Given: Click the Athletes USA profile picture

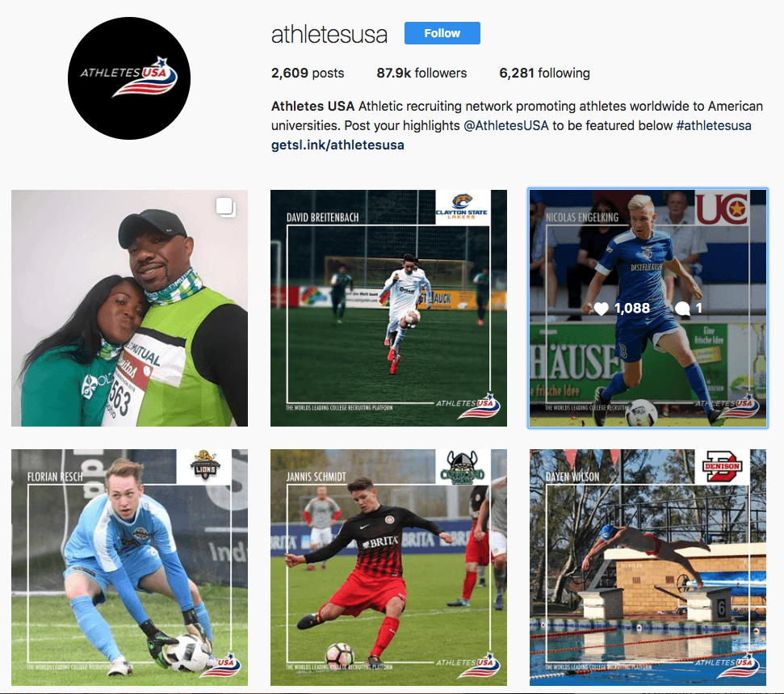Looking at the screenshot, I should [x=129, y=78].
